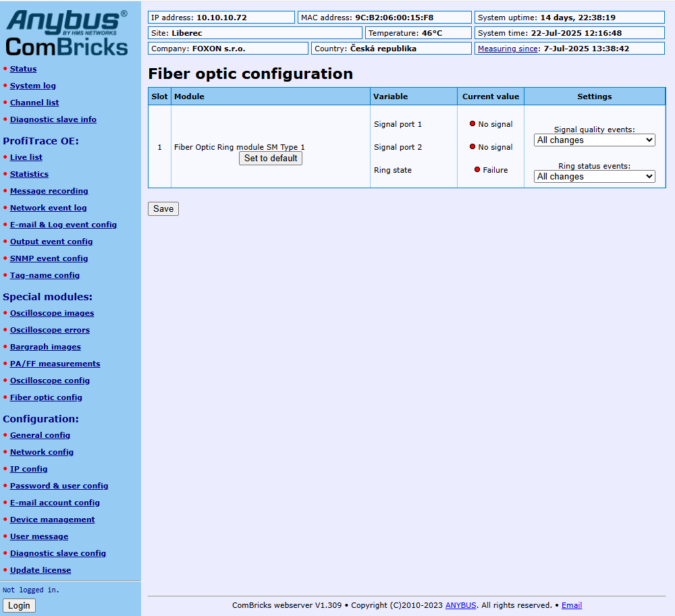
Task: Click the red status dot for Signal port 2
Action: 473,146
